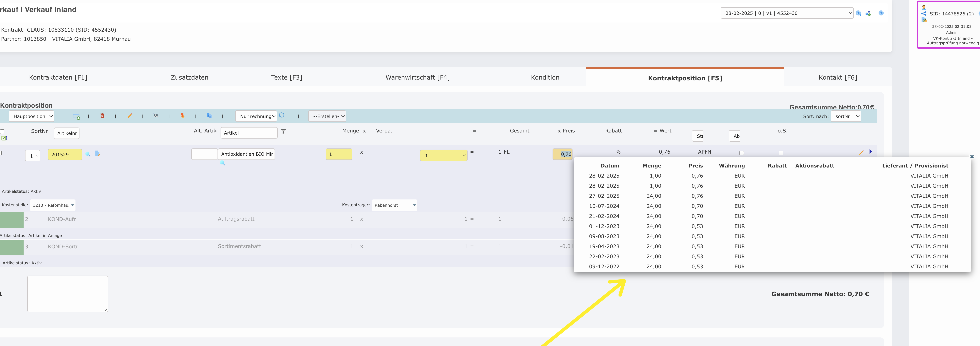Expand the Kostenstelle 1210 Refomhaus dropdown
Screen dimensions: 980x346
[x=53, y=205]
